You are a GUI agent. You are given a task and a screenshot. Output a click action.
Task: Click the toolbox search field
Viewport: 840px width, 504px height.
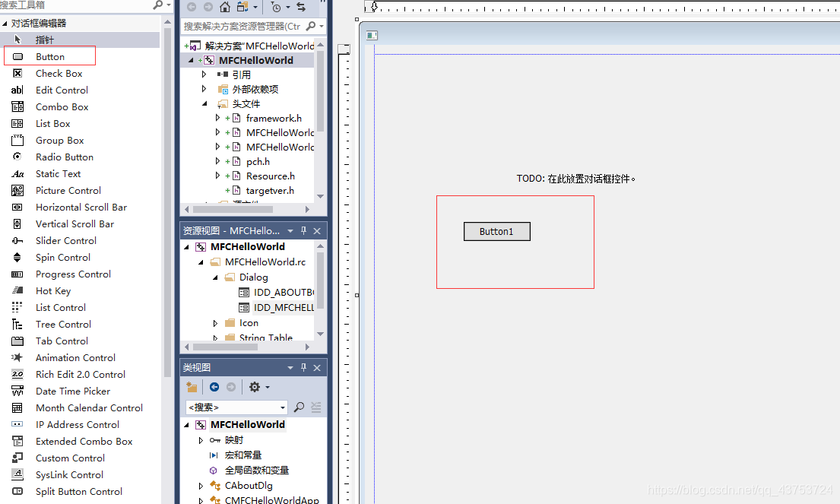point(75,5)
